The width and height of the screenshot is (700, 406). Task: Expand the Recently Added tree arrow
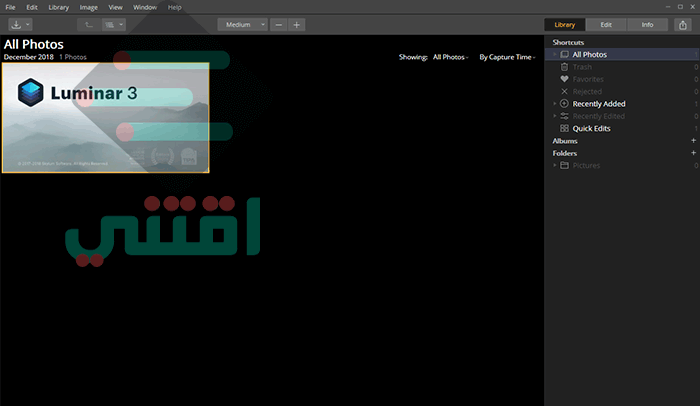pyautogui.click(x=555, y=104)
